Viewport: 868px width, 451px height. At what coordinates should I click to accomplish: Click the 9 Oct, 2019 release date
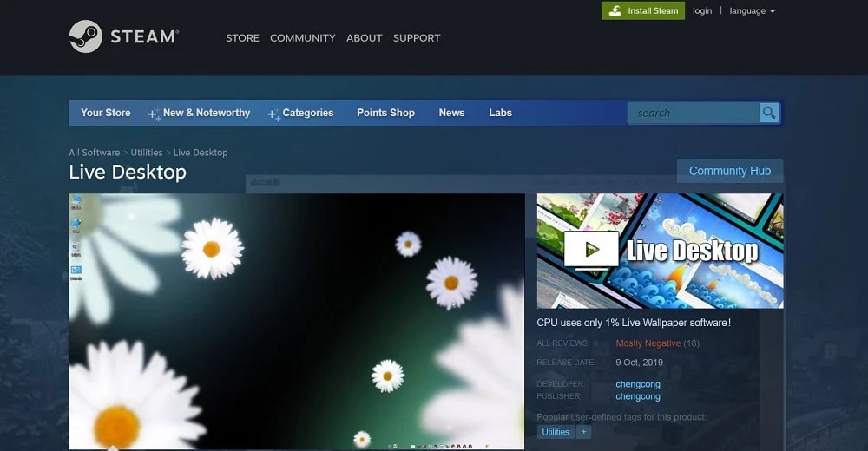tap(640, 363)
